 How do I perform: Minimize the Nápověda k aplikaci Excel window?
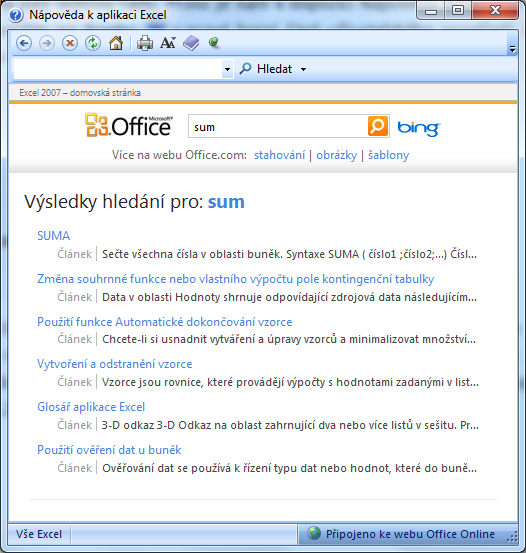click(431, 11)
